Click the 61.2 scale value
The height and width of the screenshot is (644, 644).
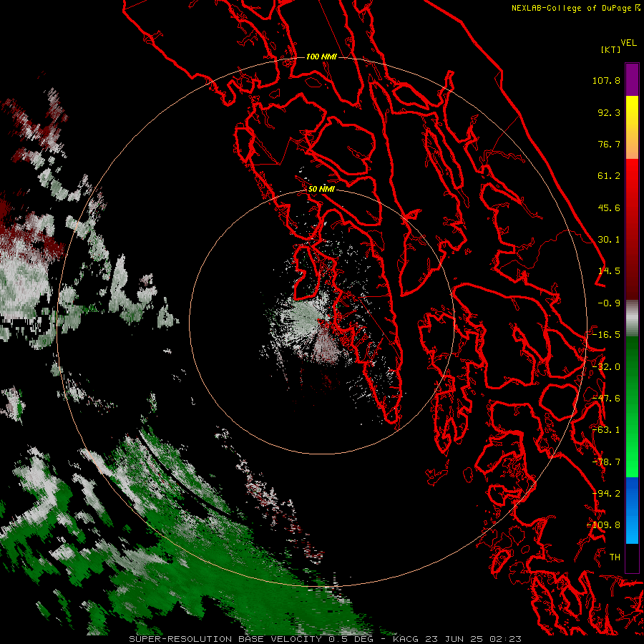[609, 176]
